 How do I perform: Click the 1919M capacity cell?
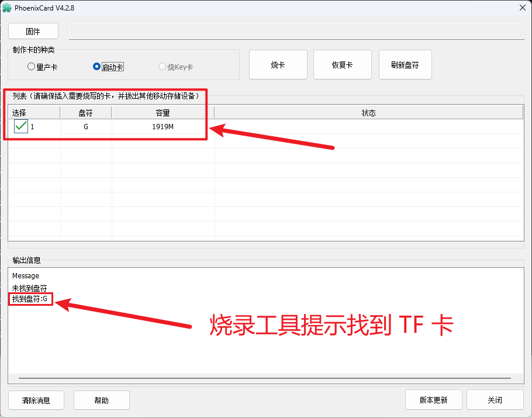click(x=163, y=127)
